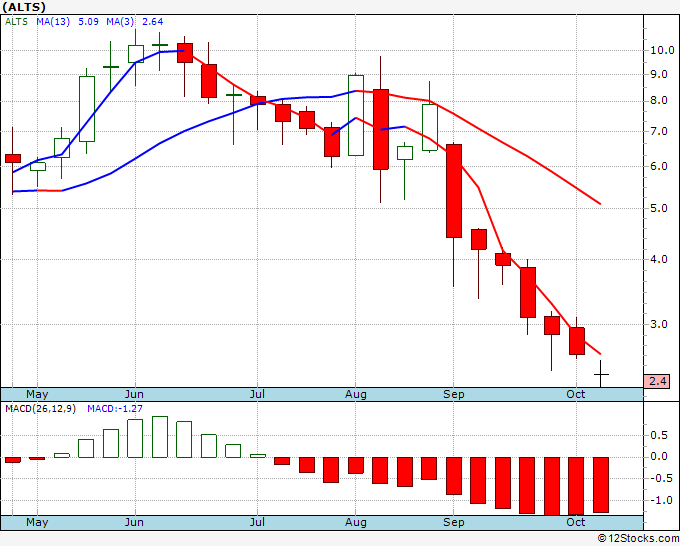This screenshot has width=680, height=546.
Task: Click Aug on the price chart time axis
Action: (356, 394)
